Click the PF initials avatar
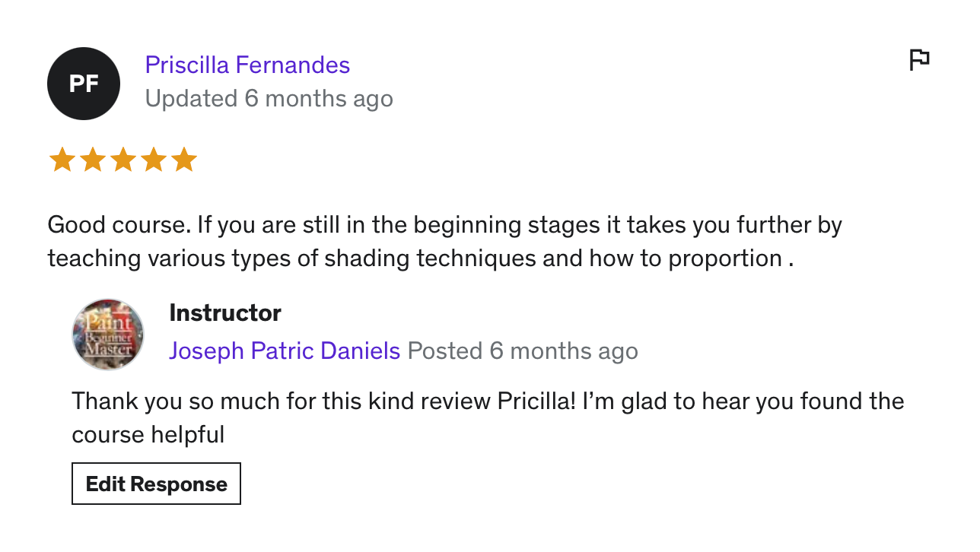Image resolution: width=980 pixels, height=552 pixels. coord(84,84)
